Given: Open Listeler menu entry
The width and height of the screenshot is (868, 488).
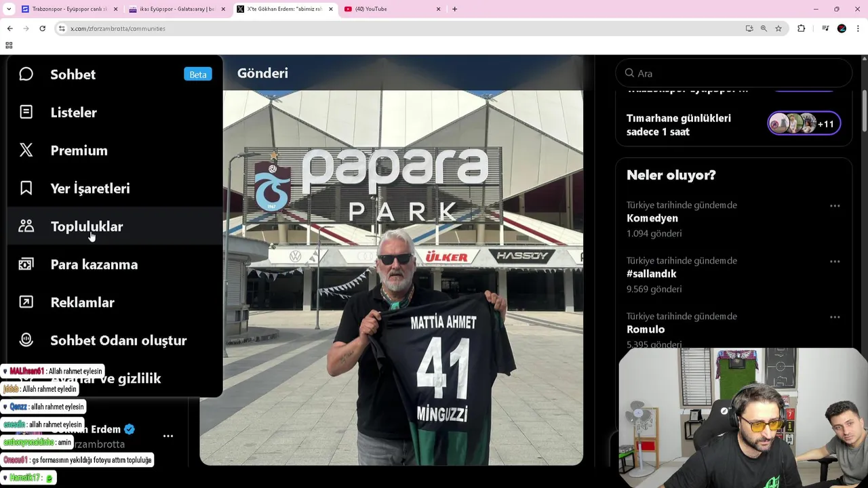Looking at the screenshot, I should coord(115,113).
